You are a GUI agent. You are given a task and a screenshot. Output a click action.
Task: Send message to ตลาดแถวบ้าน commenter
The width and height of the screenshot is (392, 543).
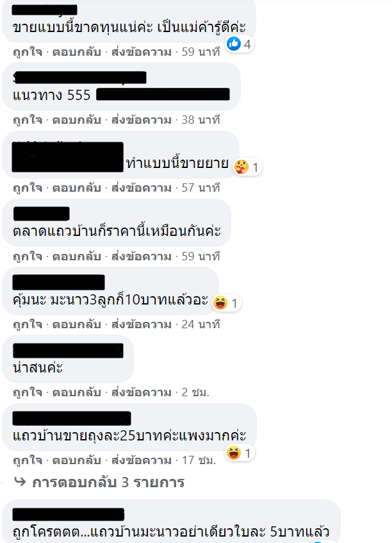[x=141, y=256]
